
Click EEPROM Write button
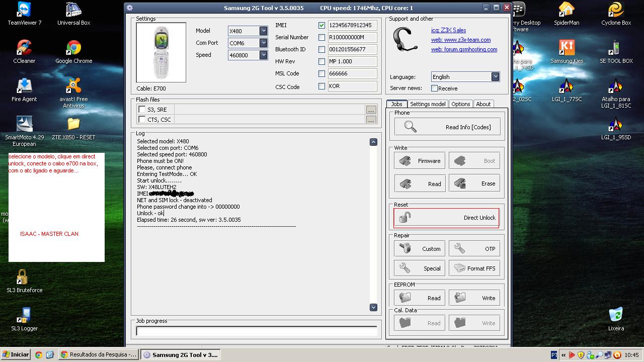pos(474,298)
